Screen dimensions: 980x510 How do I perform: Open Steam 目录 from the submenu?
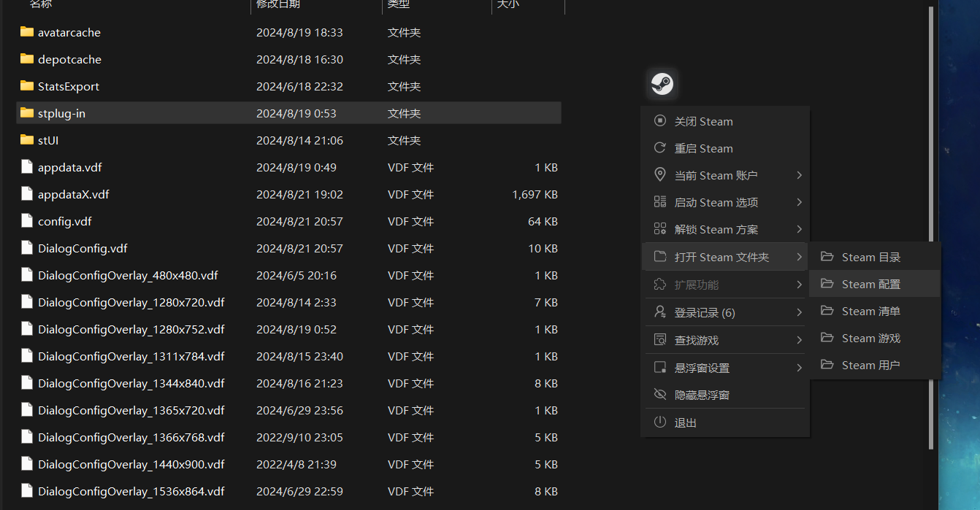coord(875,257)
